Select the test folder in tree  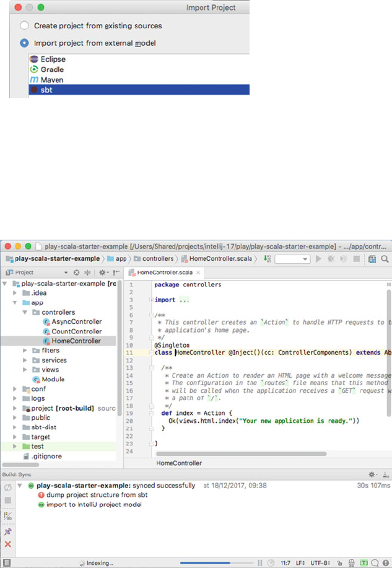point(59,446)
